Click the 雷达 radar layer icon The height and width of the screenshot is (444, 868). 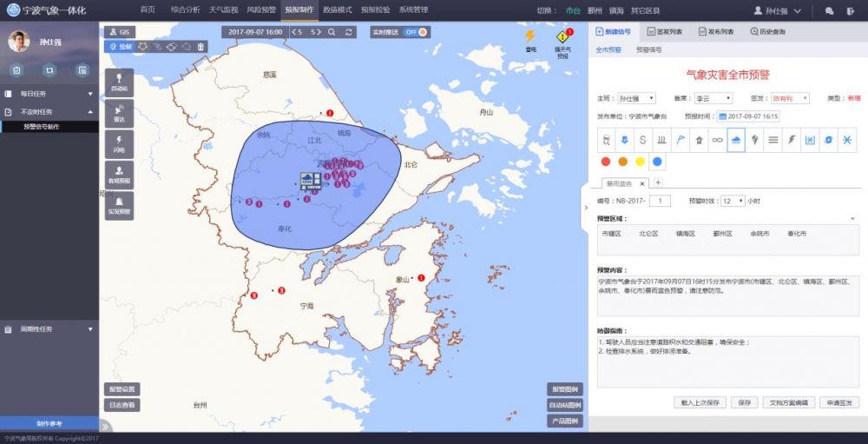(119, 113)
